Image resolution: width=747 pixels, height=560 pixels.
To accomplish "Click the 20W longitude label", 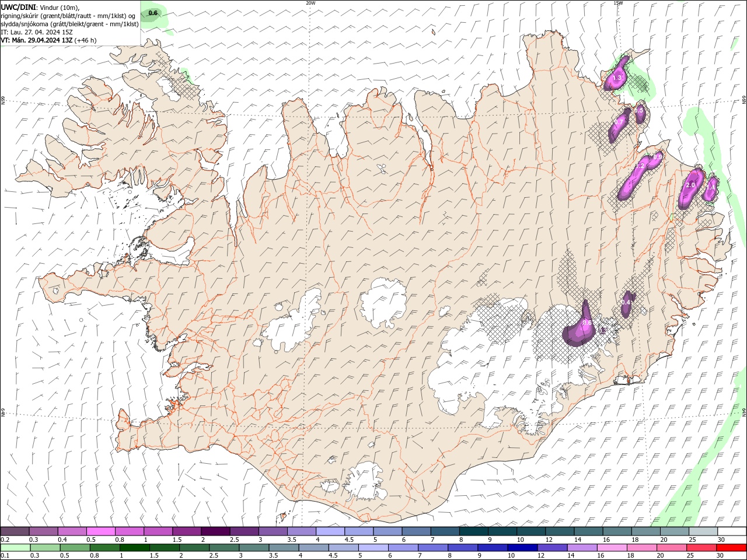I will (310, 3).
